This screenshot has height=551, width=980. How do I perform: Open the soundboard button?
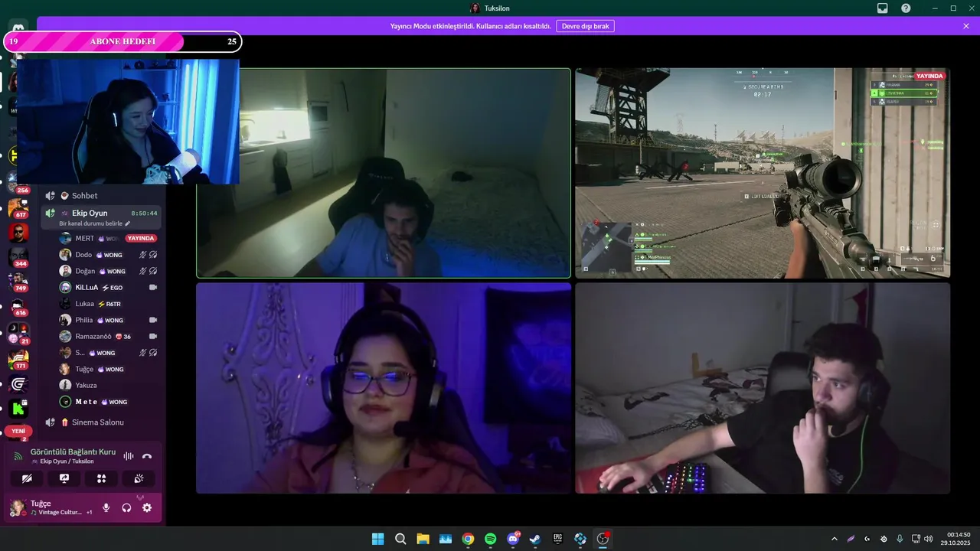[x=139, y=478]
